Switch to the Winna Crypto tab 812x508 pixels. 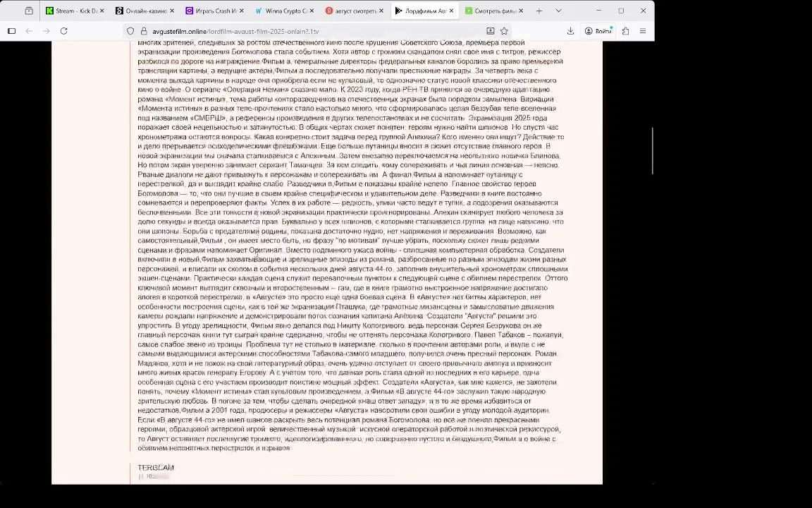(x=284, y=11)
